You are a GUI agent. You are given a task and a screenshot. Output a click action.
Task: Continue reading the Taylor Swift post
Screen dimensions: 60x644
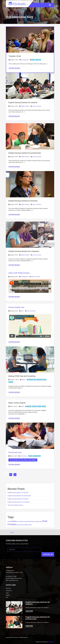point(14,297)
